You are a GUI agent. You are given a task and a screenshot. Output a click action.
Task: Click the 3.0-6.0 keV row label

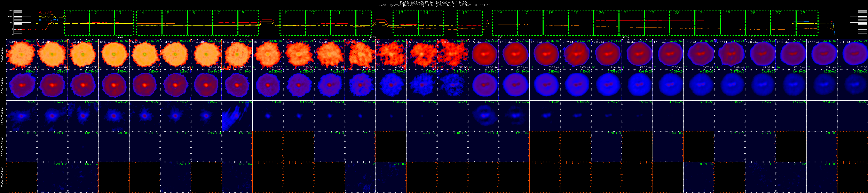click(3, 54)
